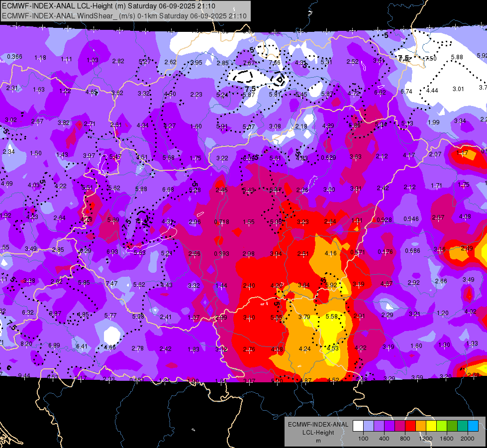Screen dimensions: 487x448
Task: Click the wind shear value '0.651'
Action: (x=137, y=380)
